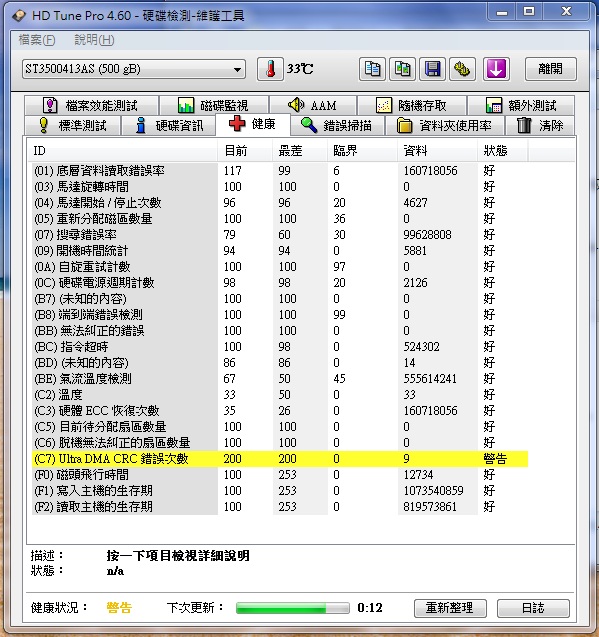Open the 錯誤掃描 magnifier tab
This screenshot has width=599, height=637.
click(x=337, y=126)
